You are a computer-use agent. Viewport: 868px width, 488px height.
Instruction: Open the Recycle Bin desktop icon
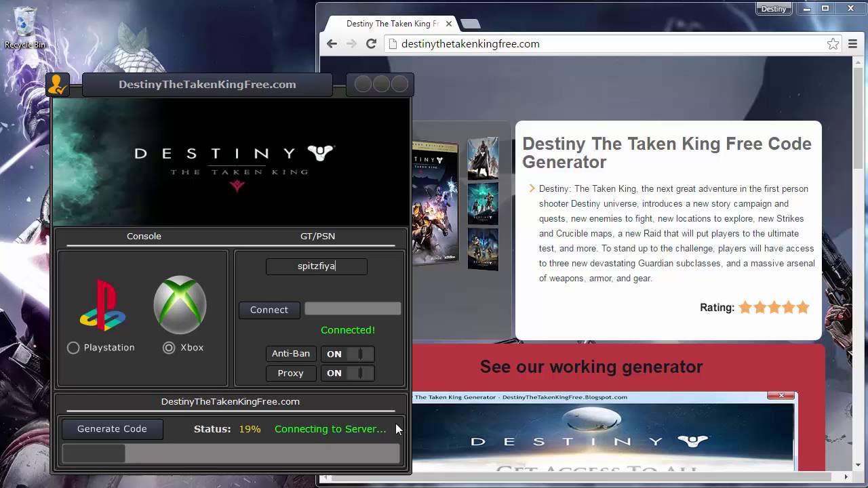(x=24, y=28)
